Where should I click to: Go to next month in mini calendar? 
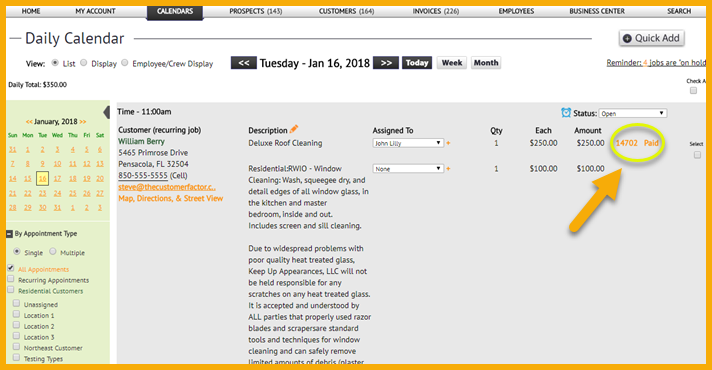(x=83, y=122)
